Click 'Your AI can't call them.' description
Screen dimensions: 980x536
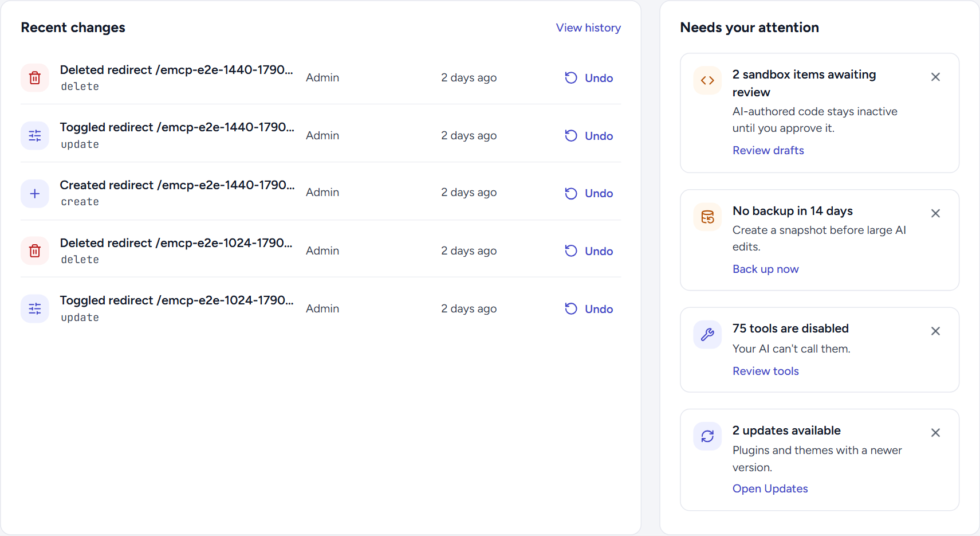click(791, 349)
